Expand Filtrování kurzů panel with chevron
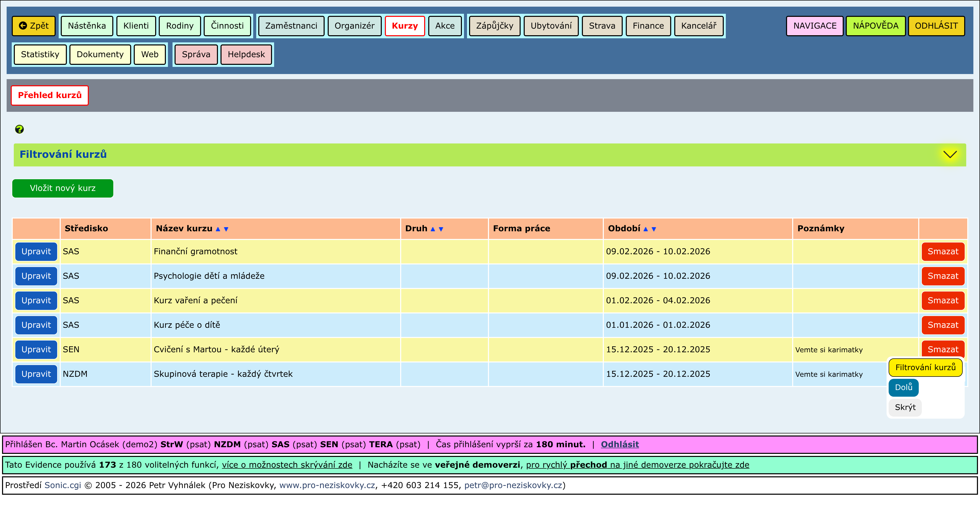 pyautogui.click(x=950, y=154)
